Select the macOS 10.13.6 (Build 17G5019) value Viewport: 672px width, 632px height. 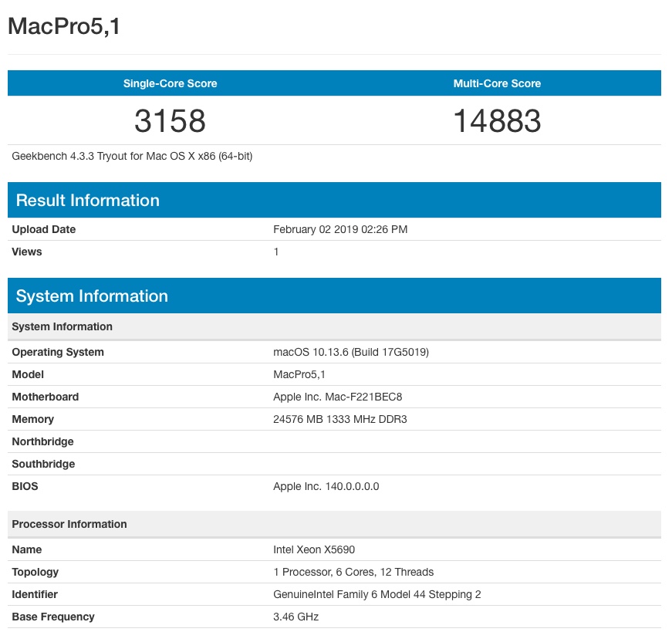351,352
